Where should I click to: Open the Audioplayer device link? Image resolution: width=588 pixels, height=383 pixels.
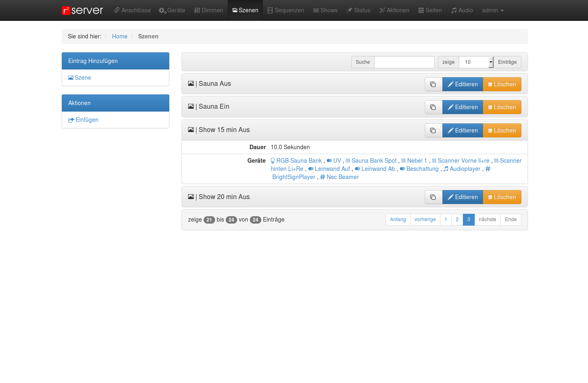point(465,169)
